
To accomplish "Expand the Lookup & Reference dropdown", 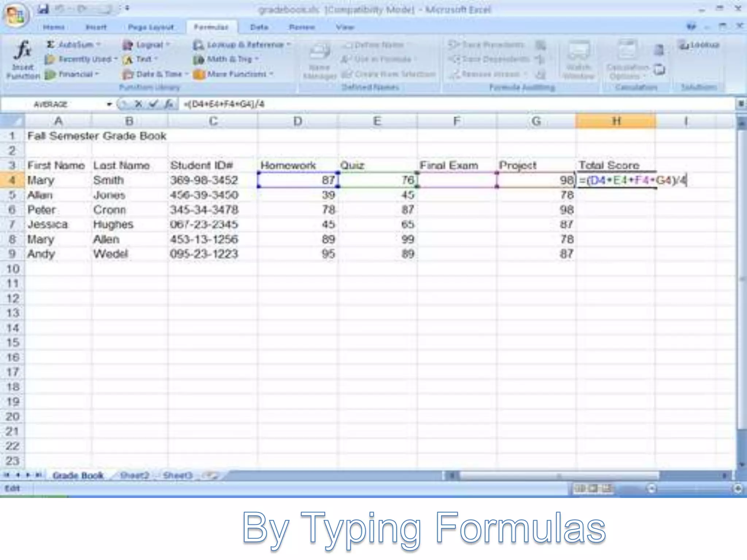I will (289, 44).
